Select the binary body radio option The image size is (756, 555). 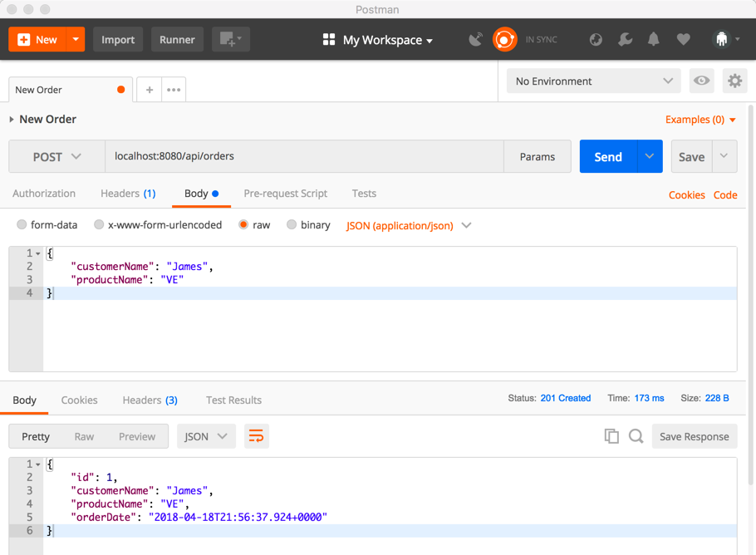point(292,224)
